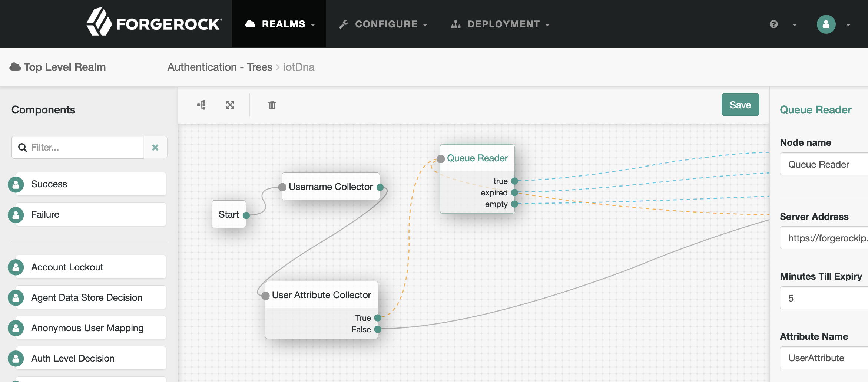
Task: Click Agent Data Store Decision icon
Action: [x=16, y=298]
